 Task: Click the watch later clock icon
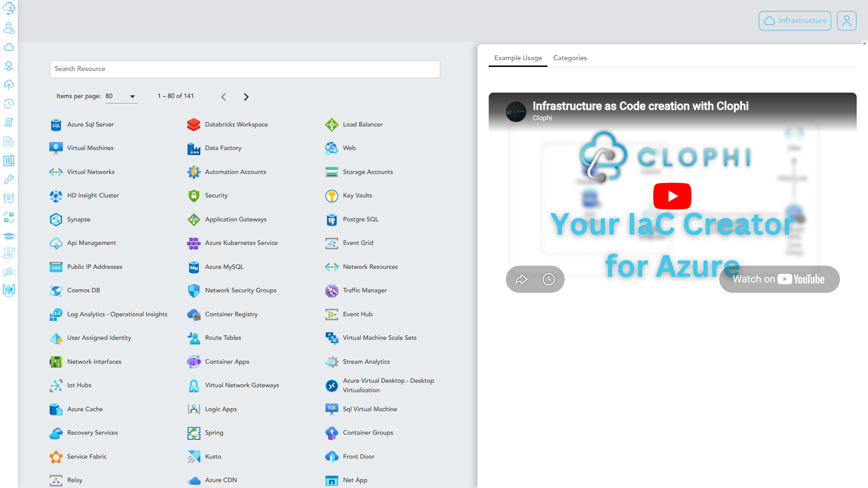tap(549, 279)
